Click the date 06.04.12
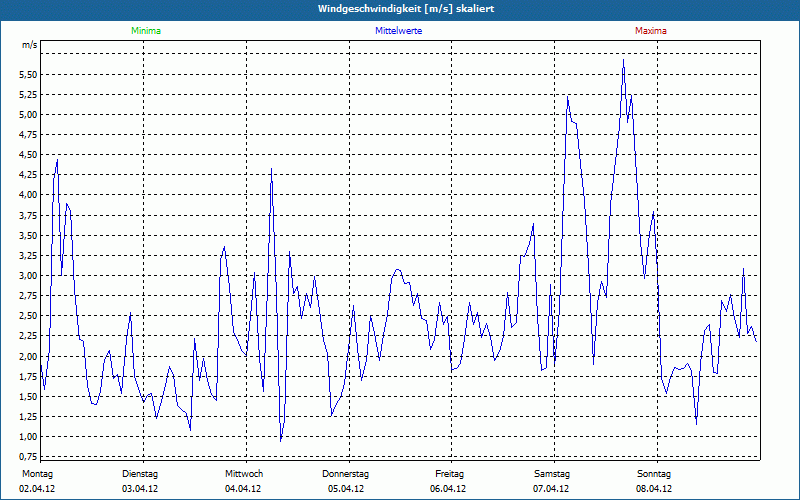 pos(448,489)
